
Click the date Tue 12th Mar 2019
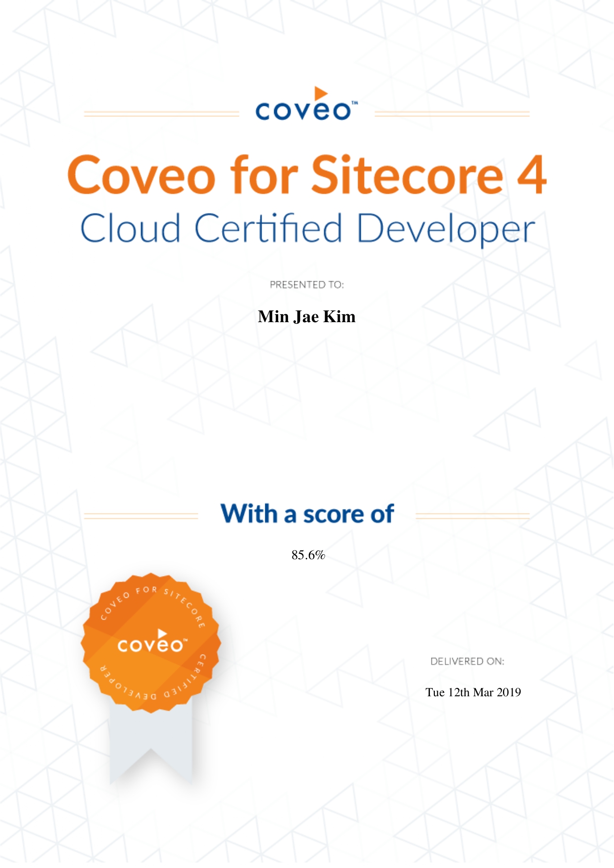pyautogui.click(x=473, y=692)
